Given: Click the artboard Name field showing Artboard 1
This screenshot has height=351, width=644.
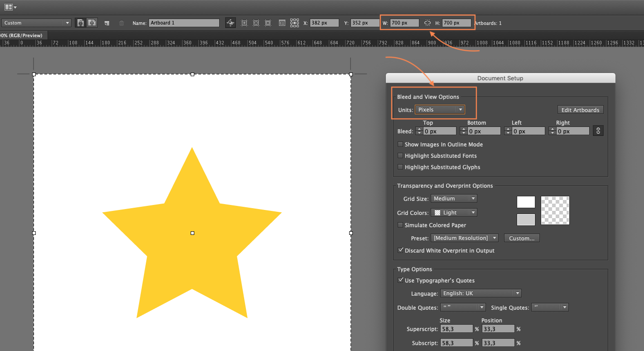Looking at the screenshot, I should pyautogui.click(x=184, y=22).
